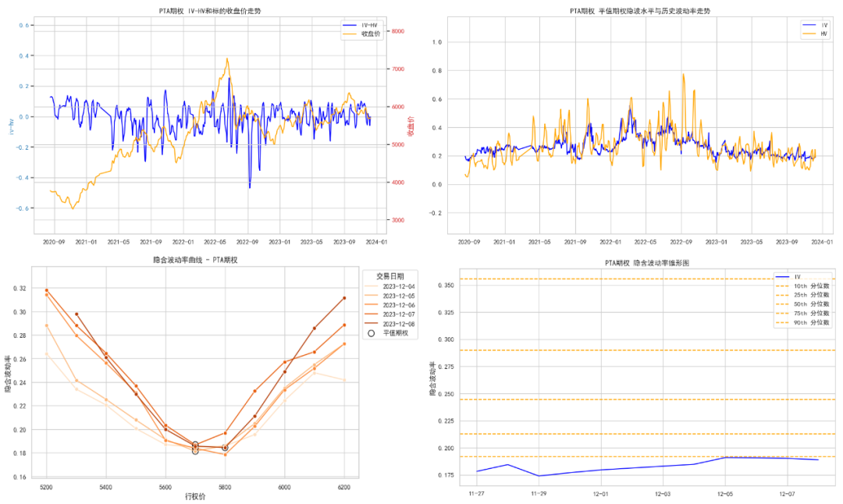
Task: Click the y-axis label '隐含波动率' of the cone chart
Action: click(432, 379)
